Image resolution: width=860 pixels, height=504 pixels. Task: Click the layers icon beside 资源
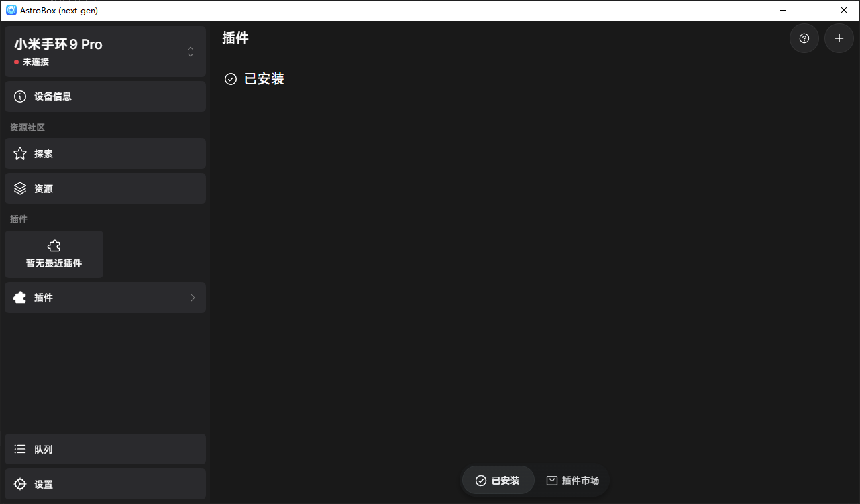20,188
